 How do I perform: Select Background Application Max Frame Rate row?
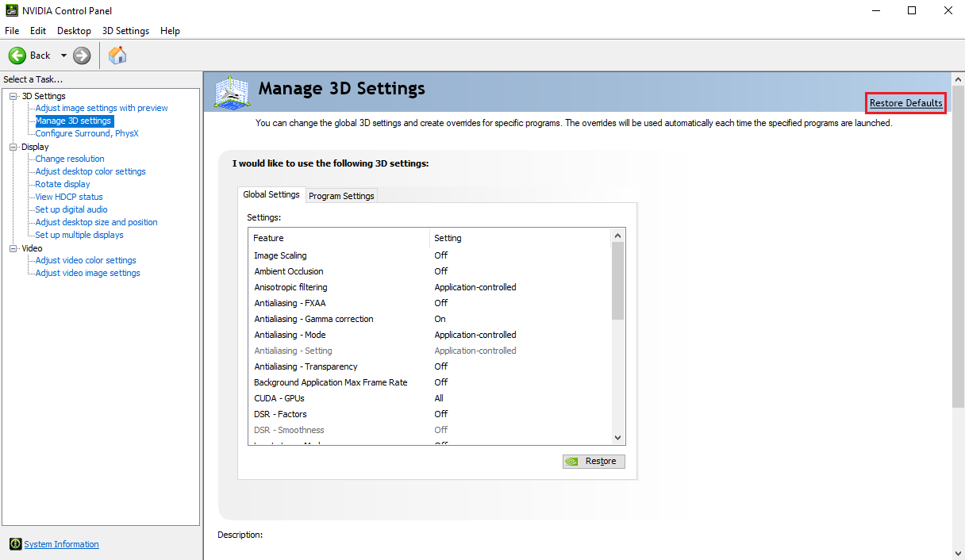click(430, 382)
